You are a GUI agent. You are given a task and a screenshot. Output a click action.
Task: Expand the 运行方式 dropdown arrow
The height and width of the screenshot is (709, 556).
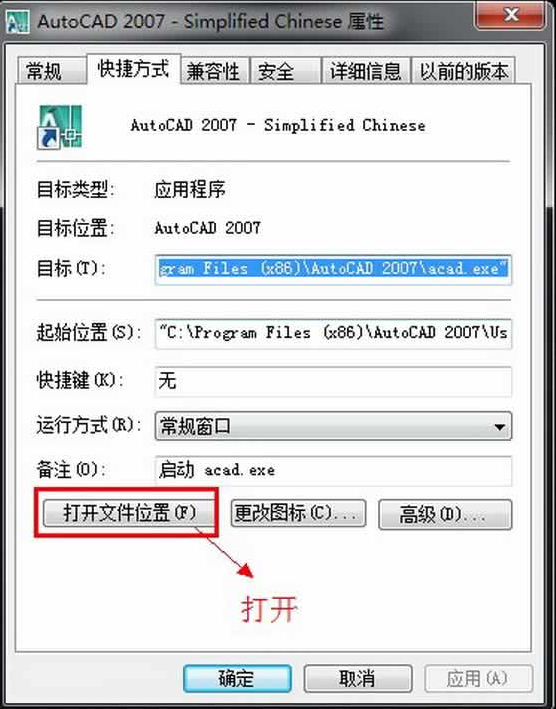coord(499,426)
